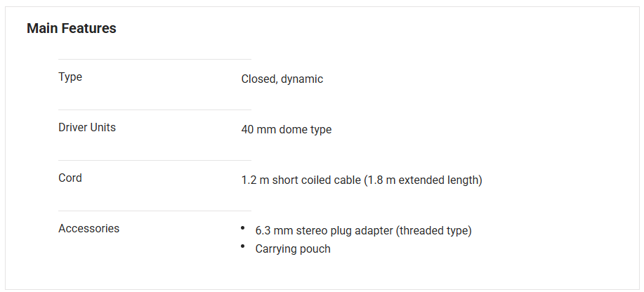
Task: Select the Driver Units label
Action: [x=87, y=128]
